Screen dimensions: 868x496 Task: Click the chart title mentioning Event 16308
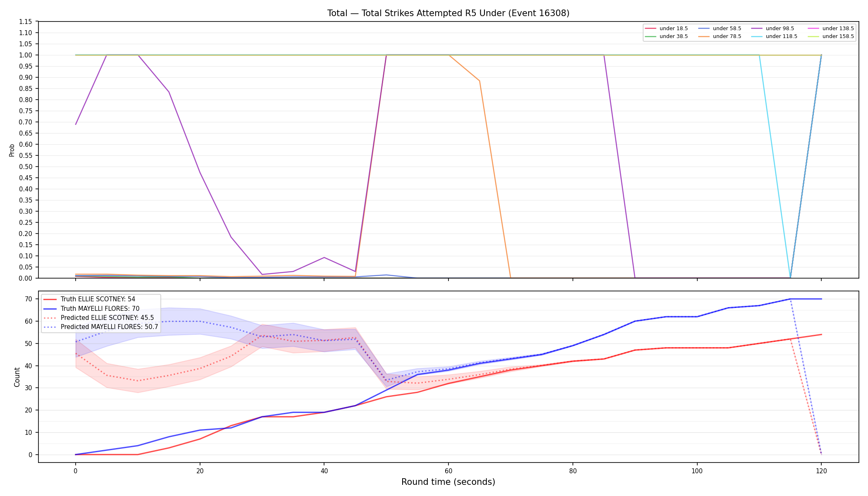click(x=448, y=13)
